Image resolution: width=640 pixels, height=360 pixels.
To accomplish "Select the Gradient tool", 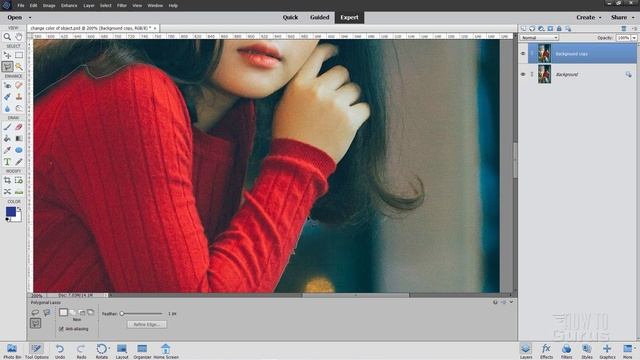I will [x=19, y=138].
